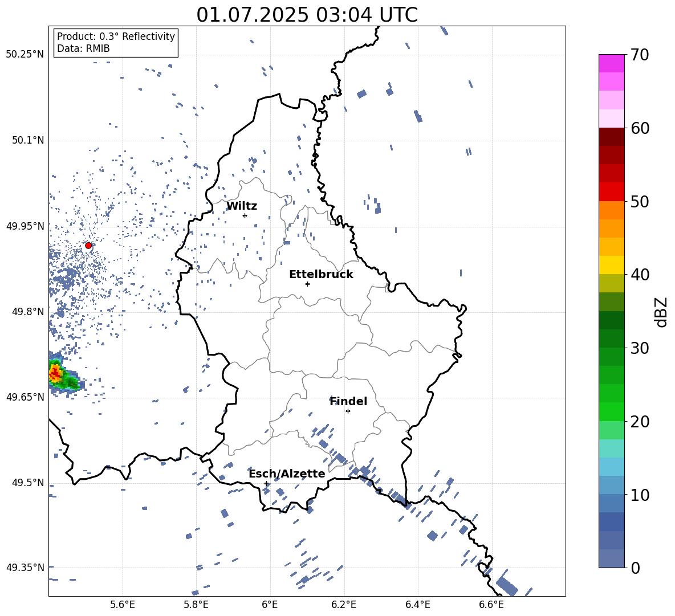Viewport: 675px width, 616px height.
Task: Click the latitude label 50.1°N
Action: pos(27,140)
